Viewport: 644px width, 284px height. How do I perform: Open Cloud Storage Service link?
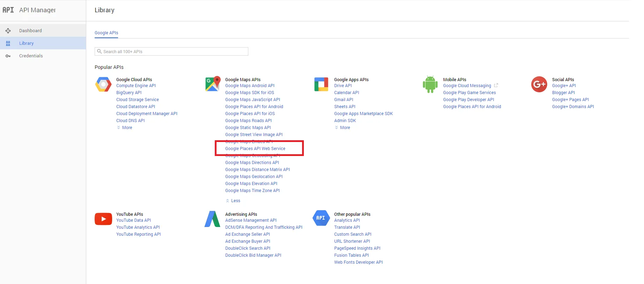pyautogui.click(x=138, y=100)
